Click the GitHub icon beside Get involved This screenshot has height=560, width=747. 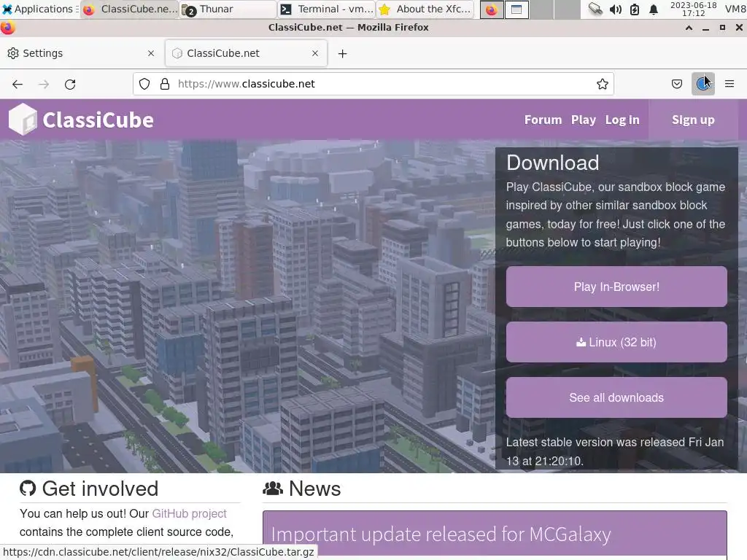(x=28, y=488)
